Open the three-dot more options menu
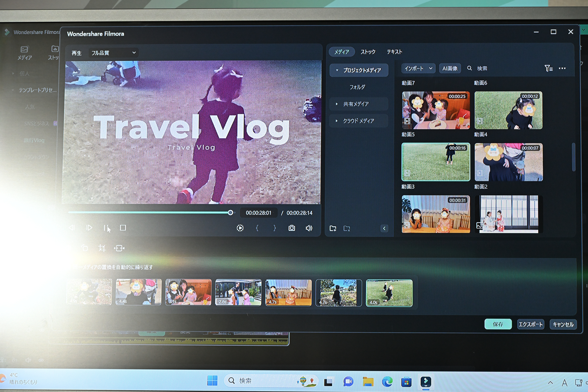588x392 pixels. click(562, 68)
